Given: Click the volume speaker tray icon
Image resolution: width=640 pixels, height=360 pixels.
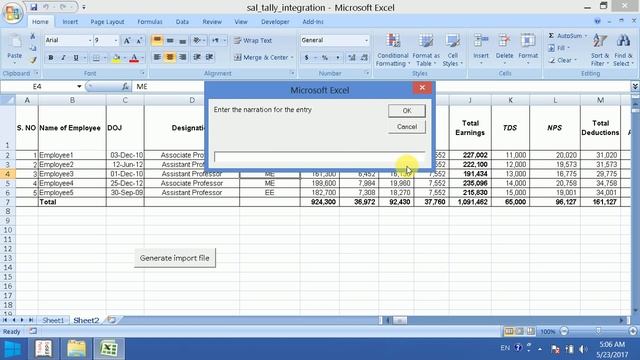Looking at the screenshot, I should tap(583, 349).
